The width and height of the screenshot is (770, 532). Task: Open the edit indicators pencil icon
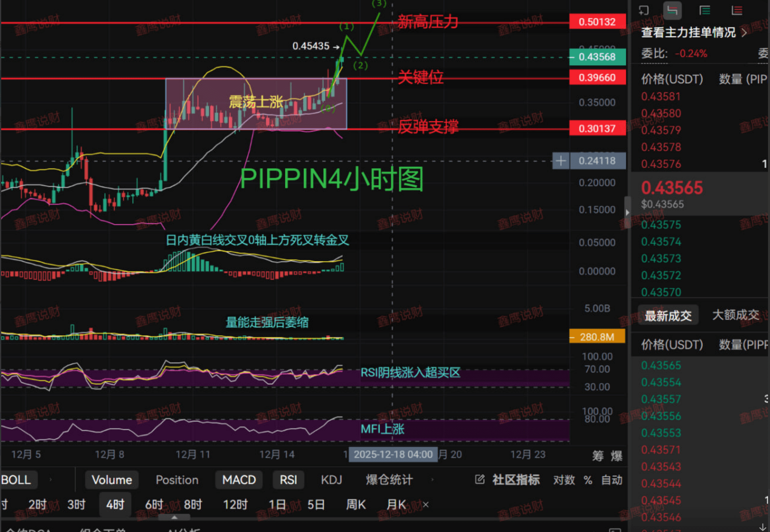pos(480,479)
